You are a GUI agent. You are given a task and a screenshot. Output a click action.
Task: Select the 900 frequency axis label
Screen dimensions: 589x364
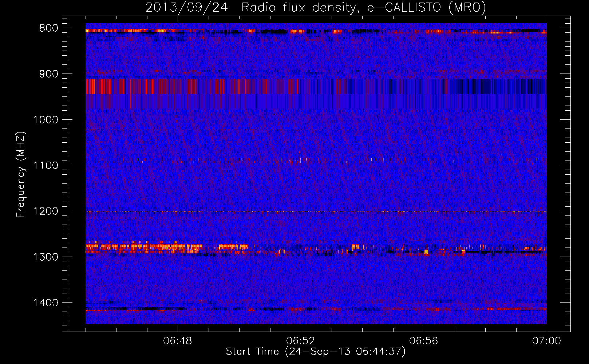pyautogui.click(x=48, y=74)
